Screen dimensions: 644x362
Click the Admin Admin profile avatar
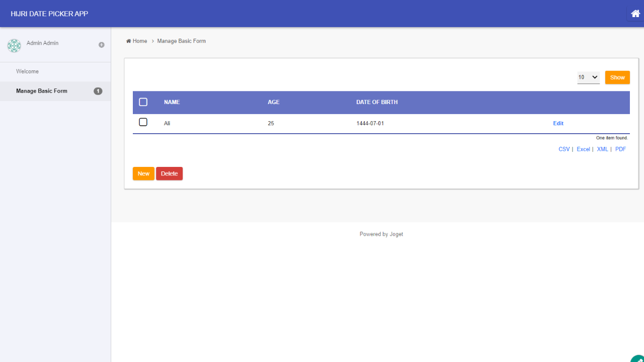[14, 46]
